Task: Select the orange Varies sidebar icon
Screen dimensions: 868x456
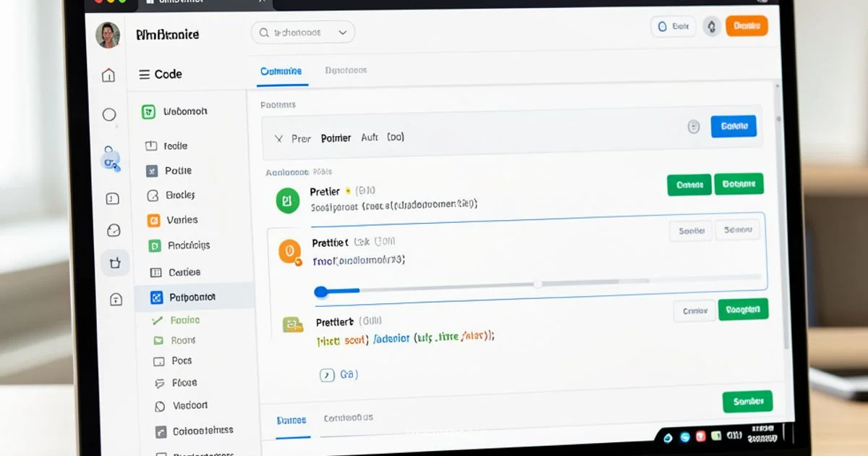Action: coord(153,221)
